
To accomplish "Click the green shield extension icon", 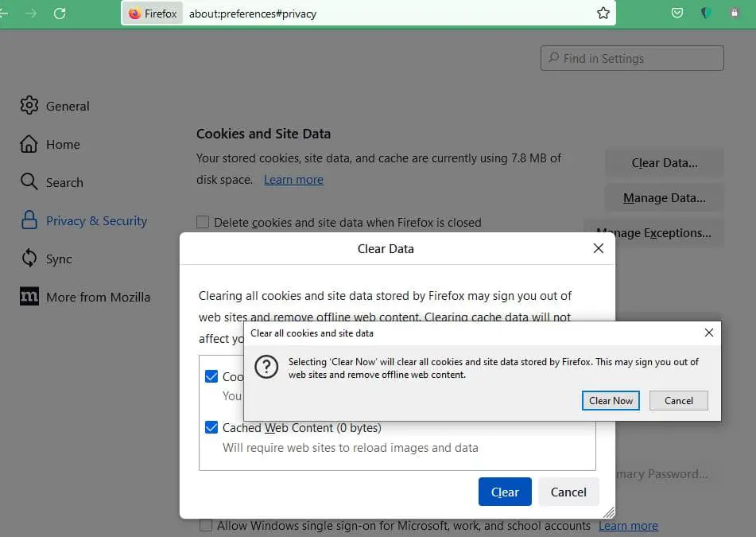I will pos(706,14).
